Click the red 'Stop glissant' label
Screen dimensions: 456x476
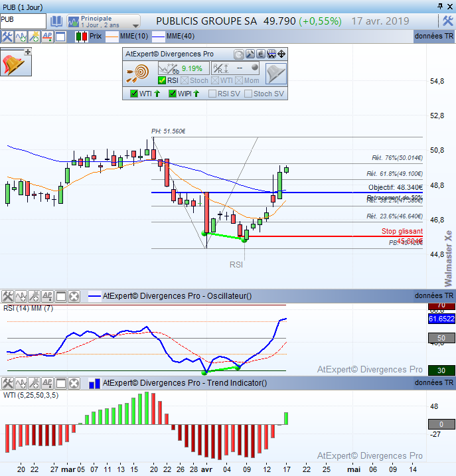click(x=402, y=231)
